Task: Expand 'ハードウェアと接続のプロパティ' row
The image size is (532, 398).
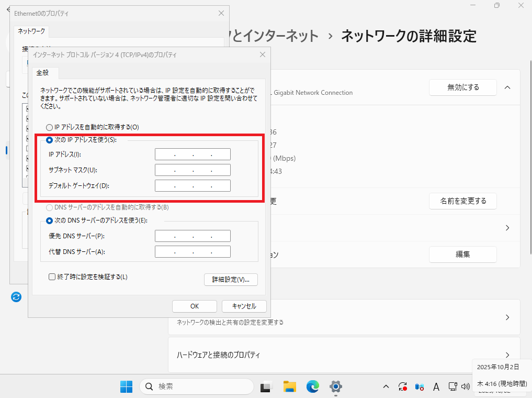Action: click(x=507, y=355)
